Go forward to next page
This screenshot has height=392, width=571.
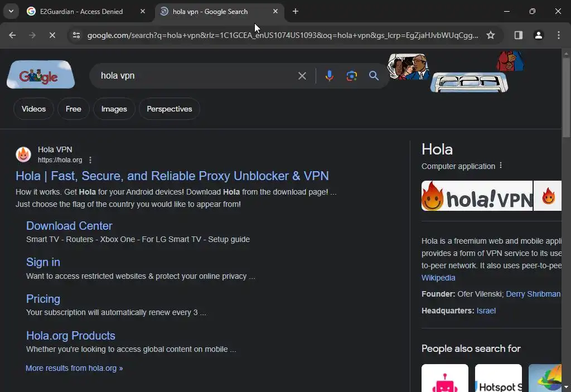pyautogui.click(x=32, y=35)
